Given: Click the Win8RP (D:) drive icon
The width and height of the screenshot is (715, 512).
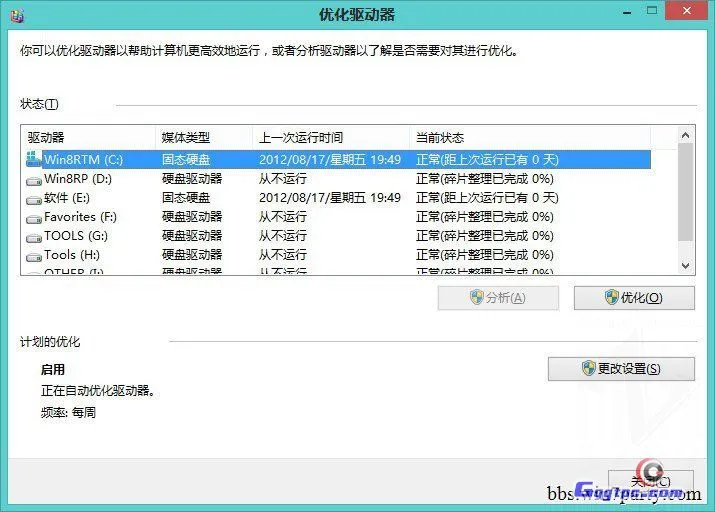Looking at the screenshot, I should [34, 181].
